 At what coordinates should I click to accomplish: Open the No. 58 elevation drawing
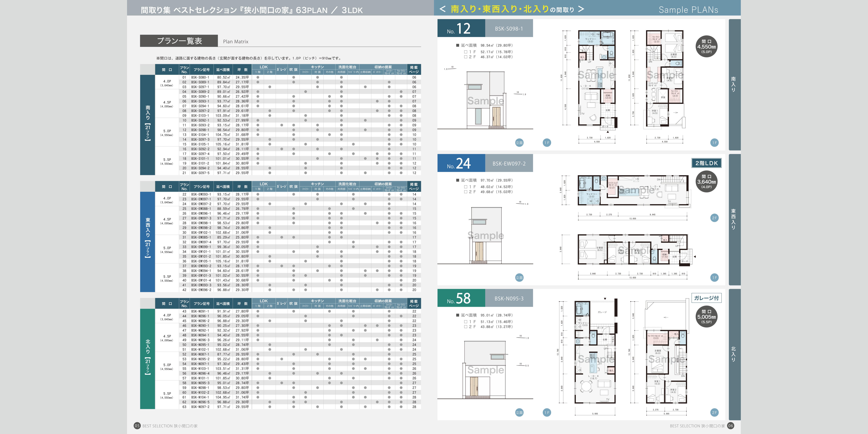point(485,370)
